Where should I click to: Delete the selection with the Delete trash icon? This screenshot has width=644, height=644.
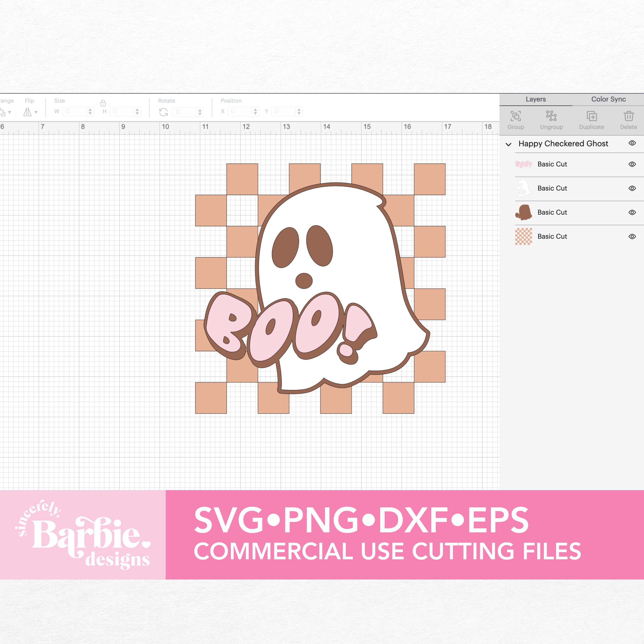point(629,116)
